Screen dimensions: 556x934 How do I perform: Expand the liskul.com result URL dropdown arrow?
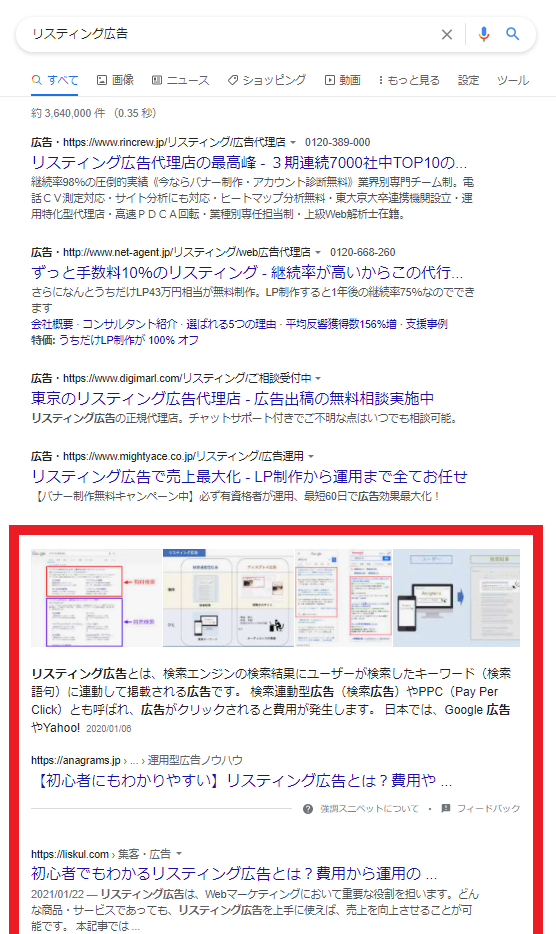pos(179,854)
